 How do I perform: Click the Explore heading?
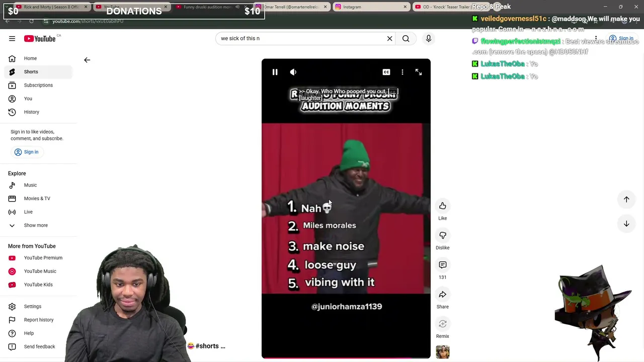coord(17,173)
